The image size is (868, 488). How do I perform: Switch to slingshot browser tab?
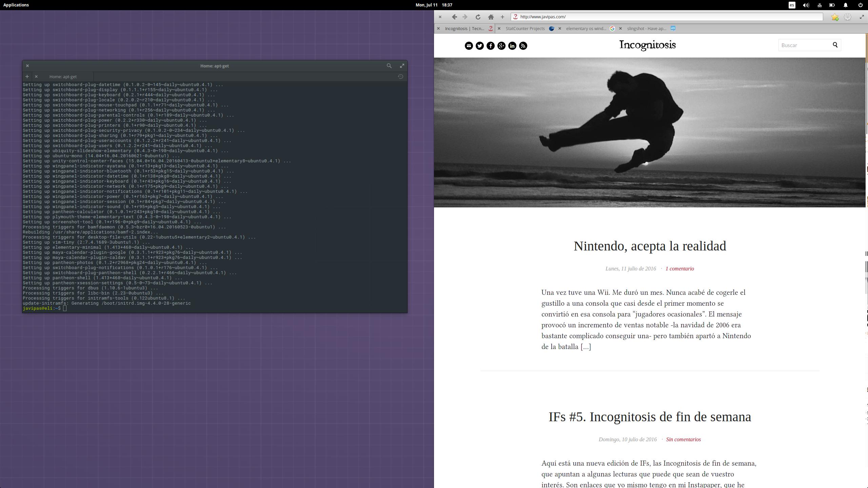pyautogui.click(x=646, y=28)
